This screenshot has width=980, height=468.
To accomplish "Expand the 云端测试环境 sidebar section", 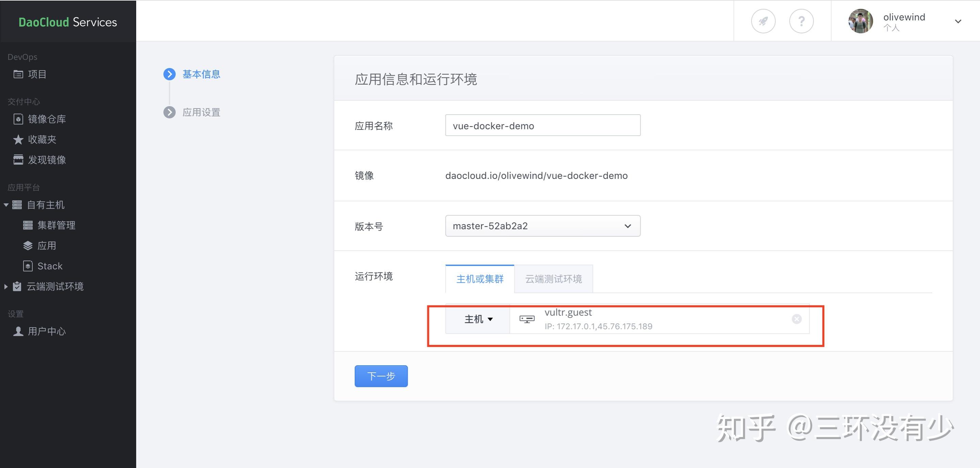I will click(x=6, y=286).
